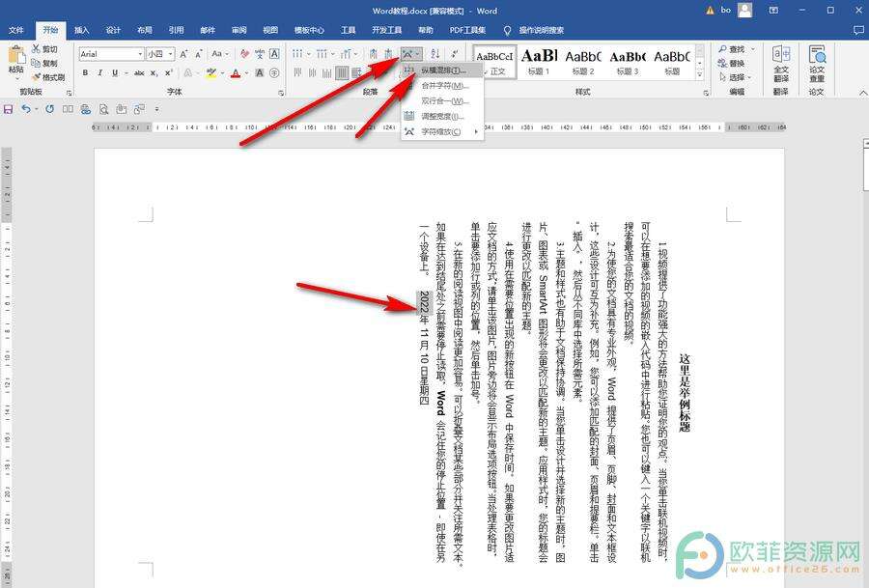This screenshot has width=869, height=588.
Task: Toggle italic formatting I
Action: coord(99,72)
